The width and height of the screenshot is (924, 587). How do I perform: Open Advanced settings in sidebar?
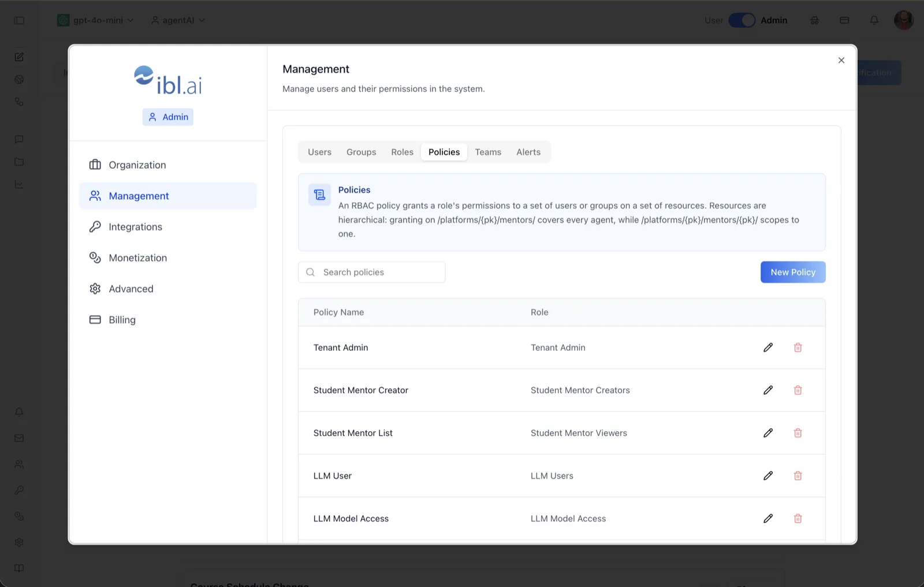point(168,289)
